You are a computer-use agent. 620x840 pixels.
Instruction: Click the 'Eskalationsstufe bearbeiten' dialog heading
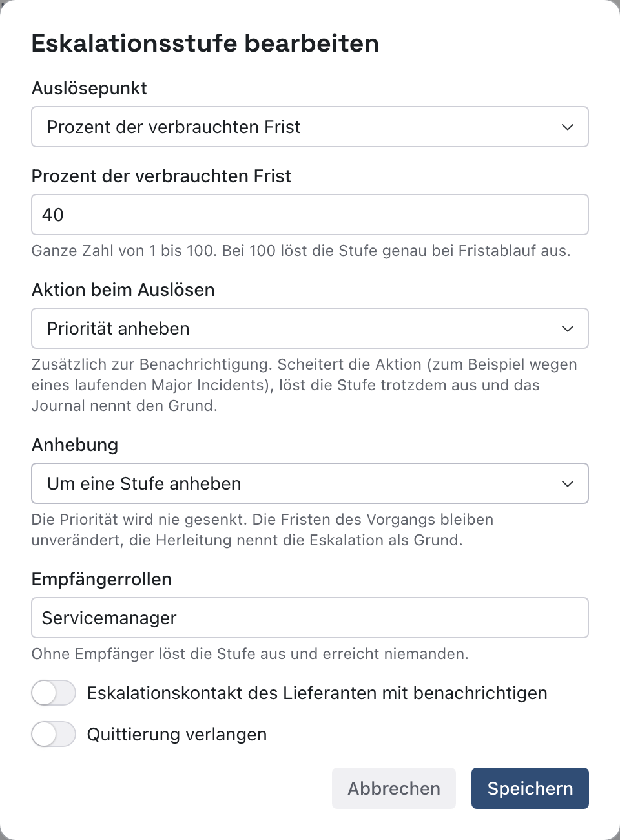coord(205,43)
